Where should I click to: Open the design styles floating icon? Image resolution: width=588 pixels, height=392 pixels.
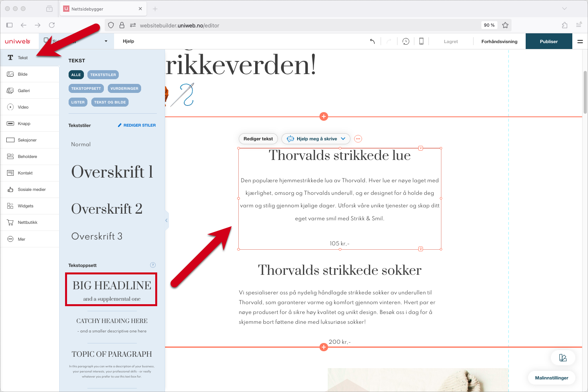click(x=563, y=358)
